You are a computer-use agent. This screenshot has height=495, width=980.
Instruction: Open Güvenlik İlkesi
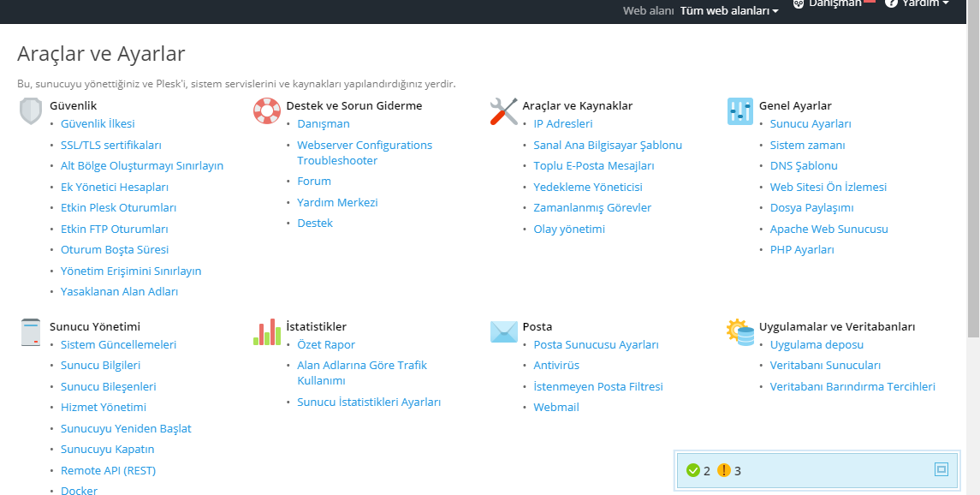(x=98, y=123)
